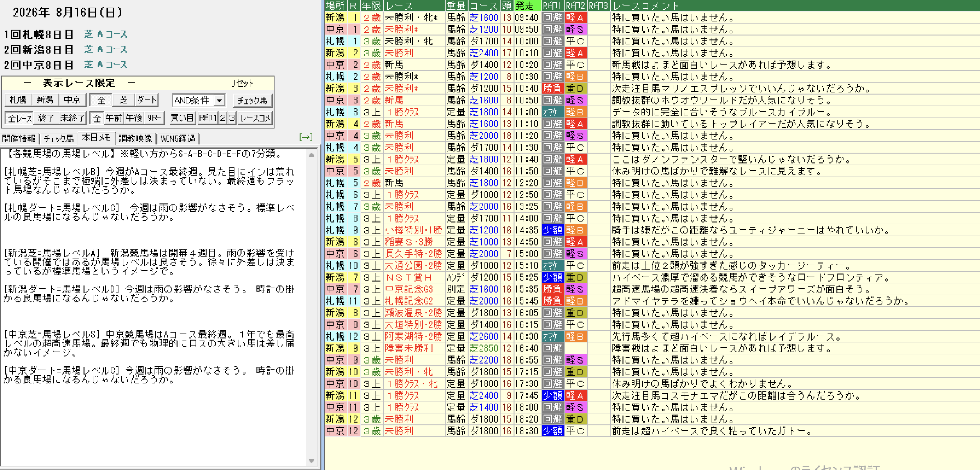This screenshot has width=980, height=470.
Task: Toggle the 新潟 venue filter button
Action: coord(45,100)
